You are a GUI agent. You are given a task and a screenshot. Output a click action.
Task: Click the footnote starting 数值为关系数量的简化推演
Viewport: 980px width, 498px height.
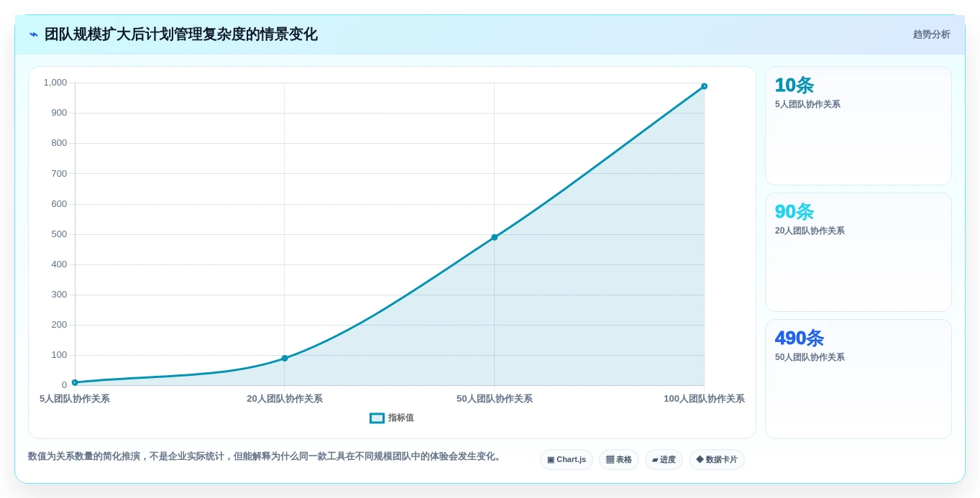coord(266,456)
